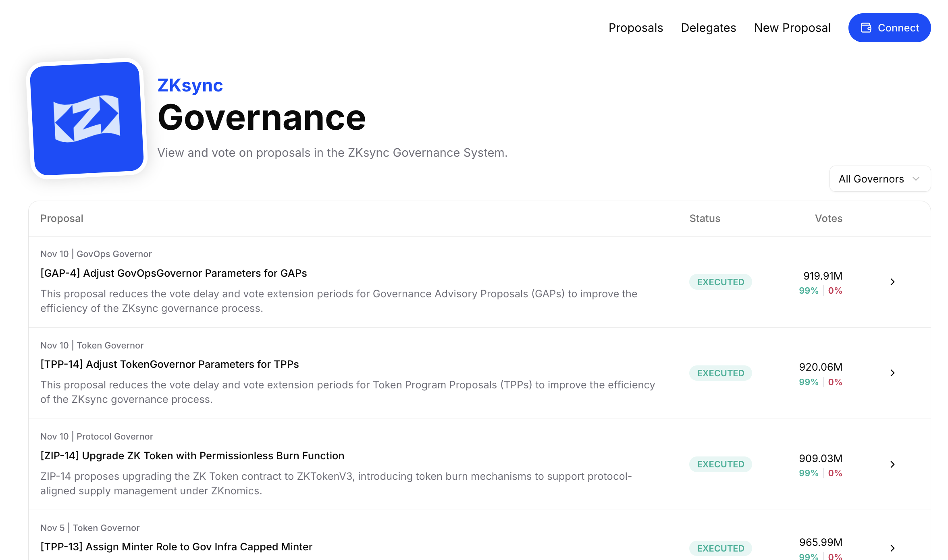Viewport: 948px width, 560px height.
Task: Click the EXECUTED badge on ZIP-14 row
Action: [x=720, y=465]
